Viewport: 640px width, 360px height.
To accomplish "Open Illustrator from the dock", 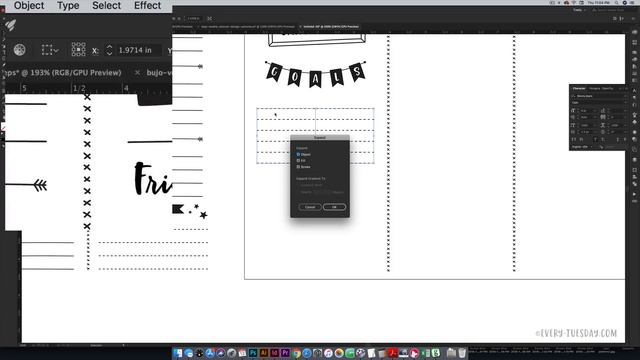I will (264, 353).
